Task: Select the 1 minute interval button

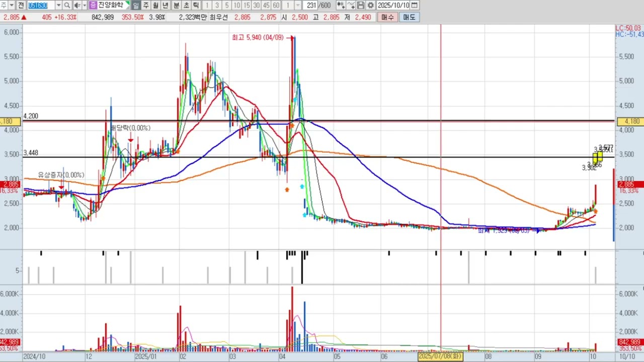Action: [x=207, y=5]
